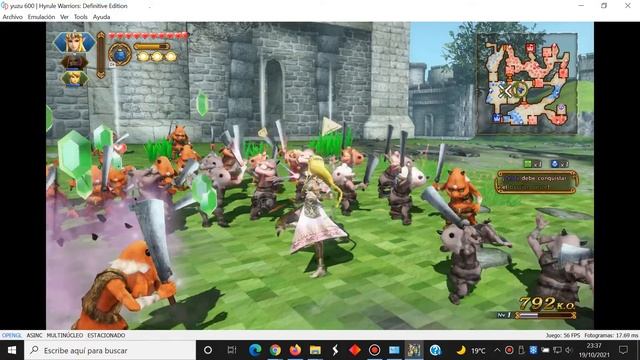The width and height of the screenshot is (640, 360).
Task: Click Zelda's character portrait in the game HUD
Action: 74,42
